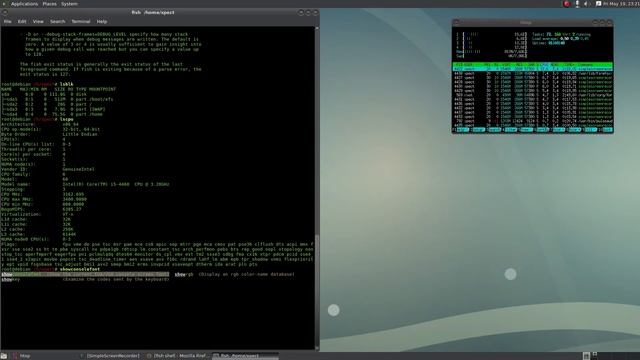Open the Applications menu in top panel

click(24, 4)
